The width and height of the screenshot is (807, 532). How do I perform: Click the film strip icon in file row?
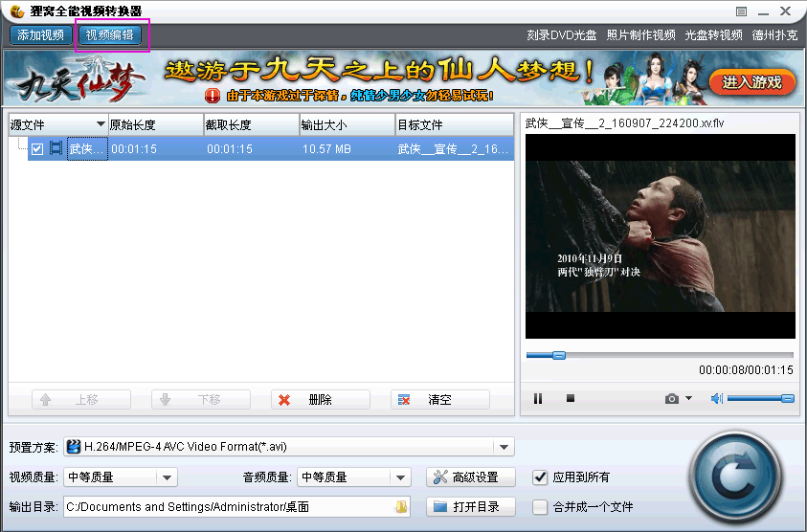coord(56,148)
